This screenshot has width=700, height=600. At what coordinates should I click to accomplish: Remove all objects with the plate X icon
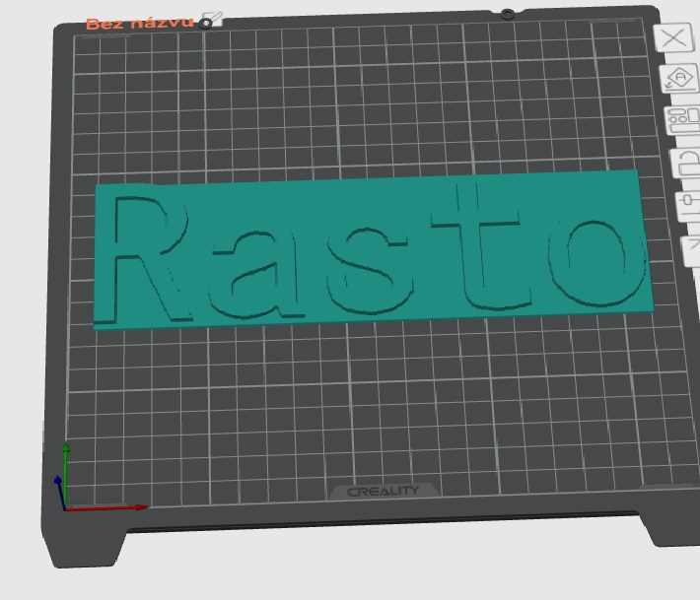pyautogui.click(x=674, y=37)
